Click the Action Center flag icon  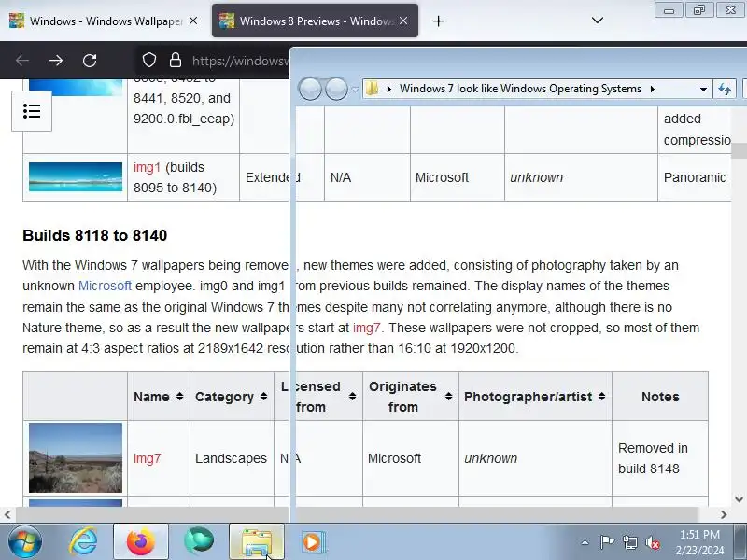point(607,542)
